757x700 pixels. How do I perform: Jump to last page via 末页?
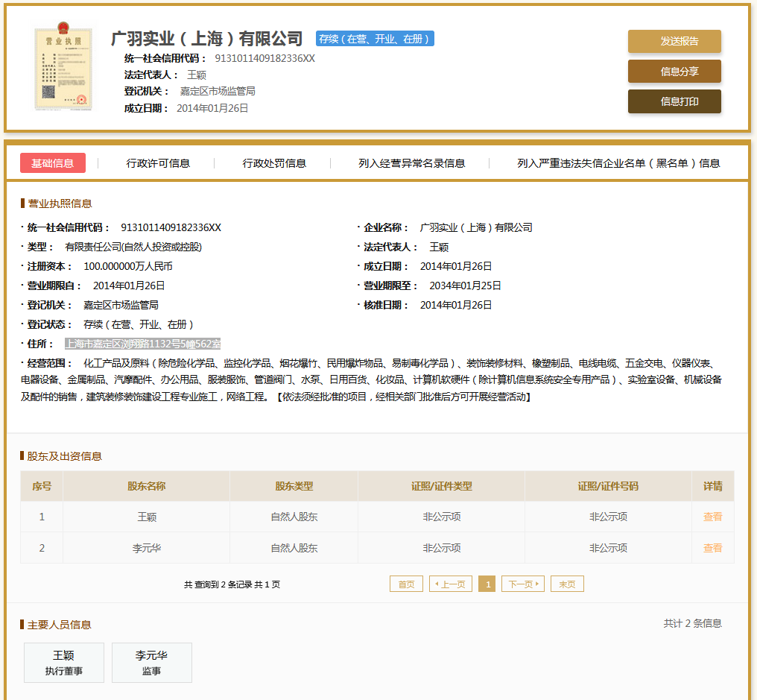tap(567, 584)
